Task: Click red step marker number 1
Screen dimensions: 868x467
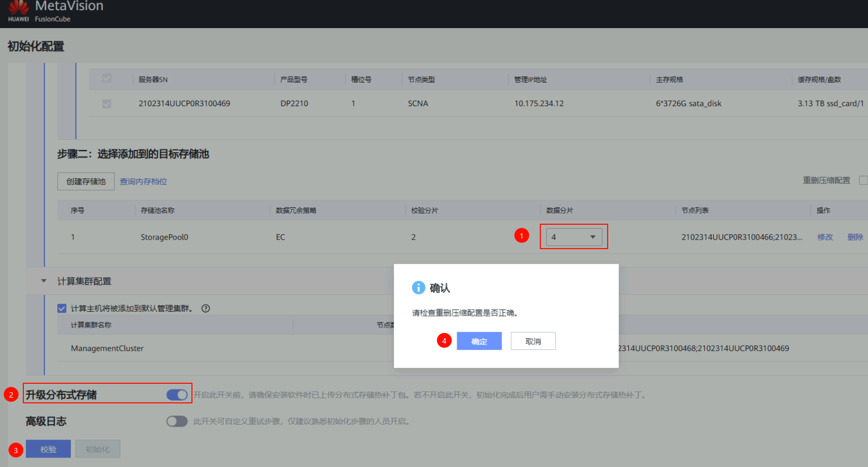Action: click(x=522, y=236)
